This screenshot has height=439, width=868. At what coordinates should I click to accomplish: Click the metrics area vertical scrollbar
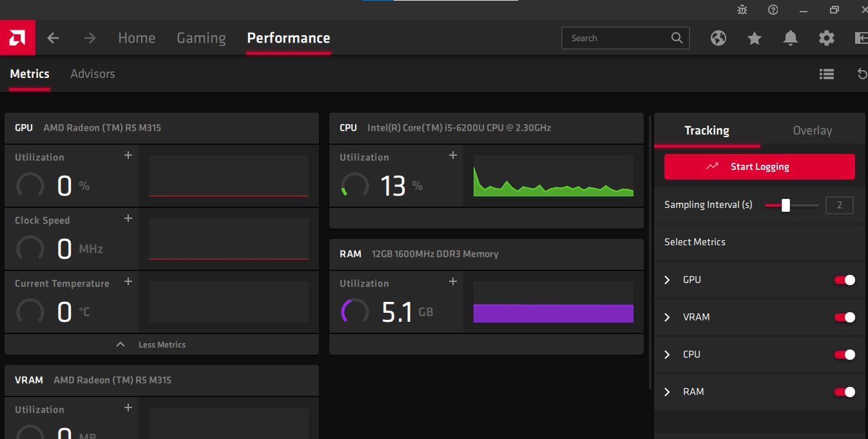650,251
